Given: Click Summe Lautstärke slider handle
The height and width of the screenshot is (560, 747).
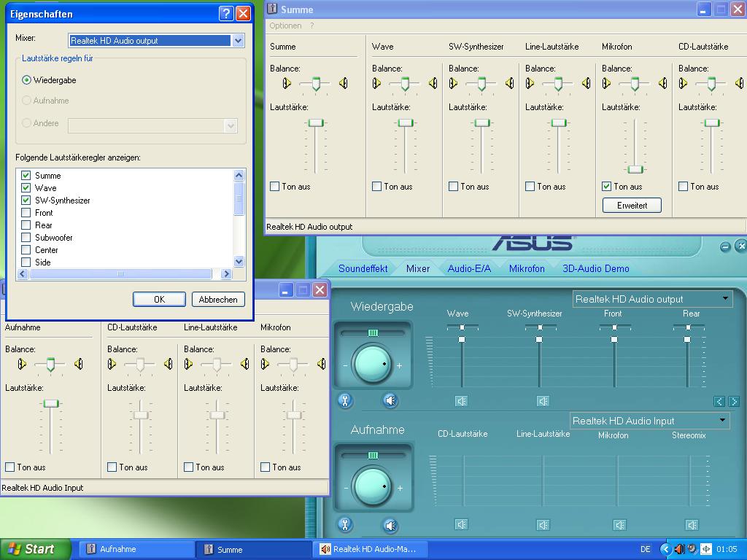Looking at the screenshot, I should pyautogui.click(x=315, y=122).
